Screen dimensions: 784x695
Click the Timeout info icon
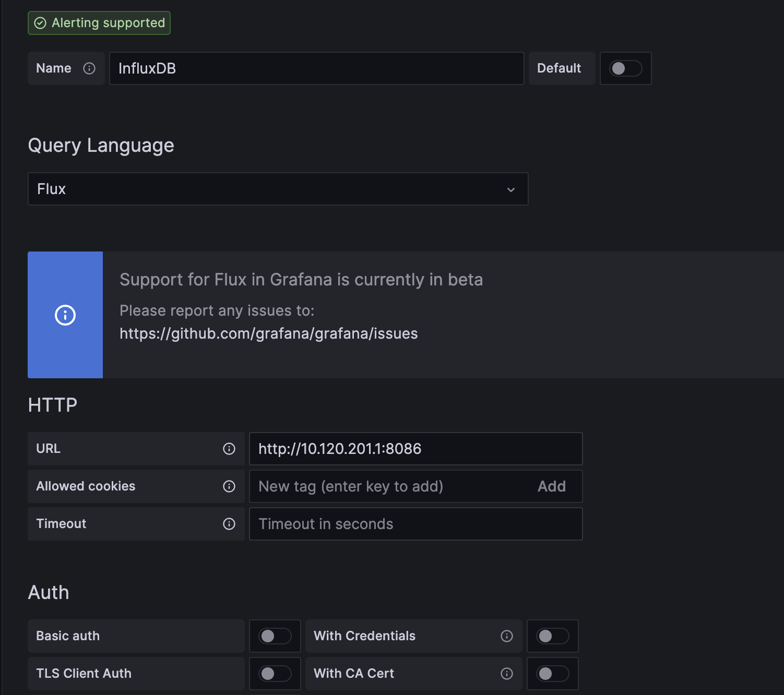(x=229, y=524)
